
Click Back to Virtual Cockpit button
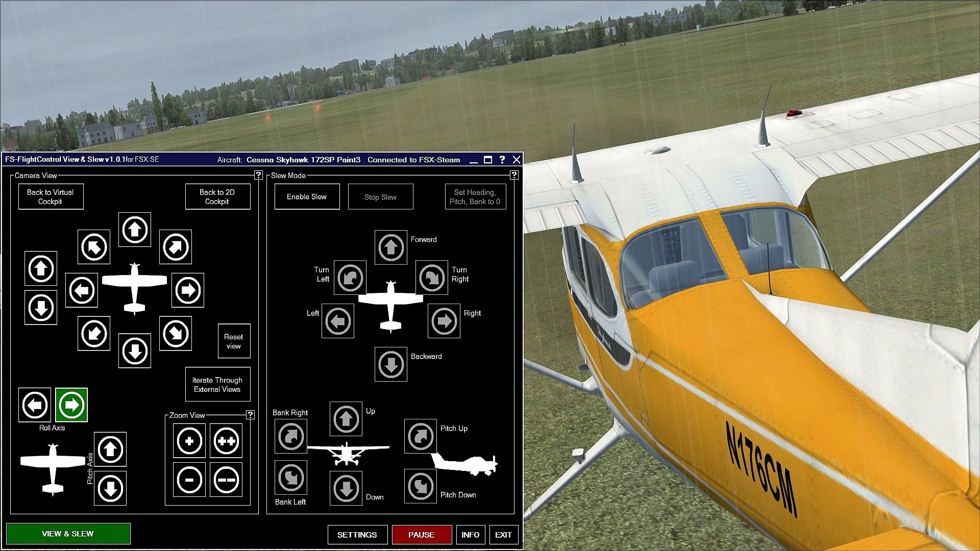pos(51,197)
